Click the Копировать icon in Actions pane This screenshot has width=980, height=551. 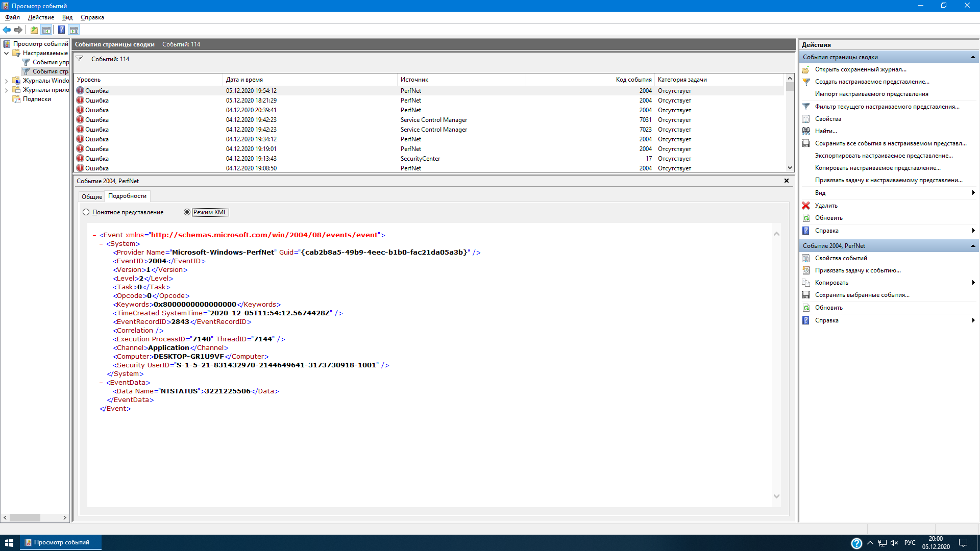click(806, 283)
